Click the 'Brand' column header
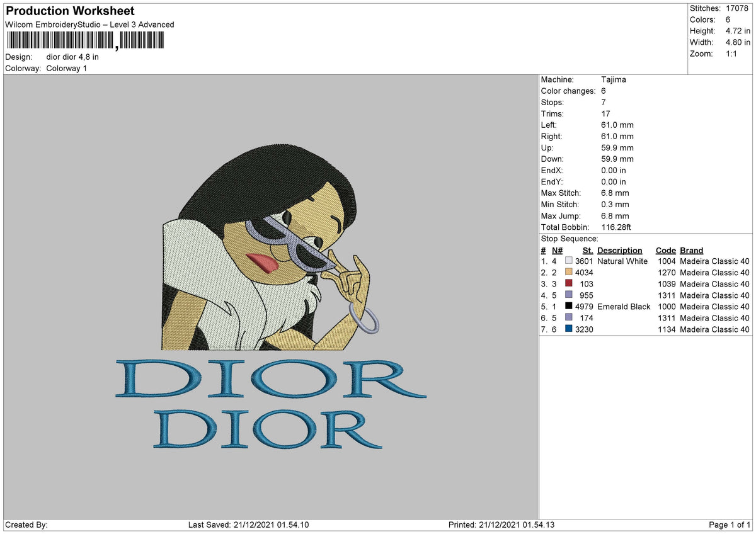This screenshot has height=534, width=756. (x=692, y=250)
